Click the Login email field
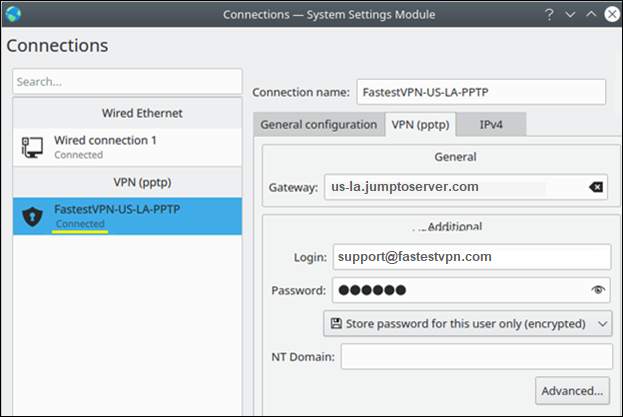This screenshot has height=417, width=623. point(472,257)
